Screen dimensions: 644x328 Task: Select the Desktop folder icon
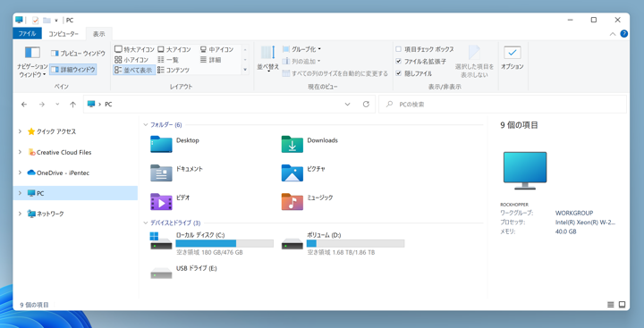[161, 144]
